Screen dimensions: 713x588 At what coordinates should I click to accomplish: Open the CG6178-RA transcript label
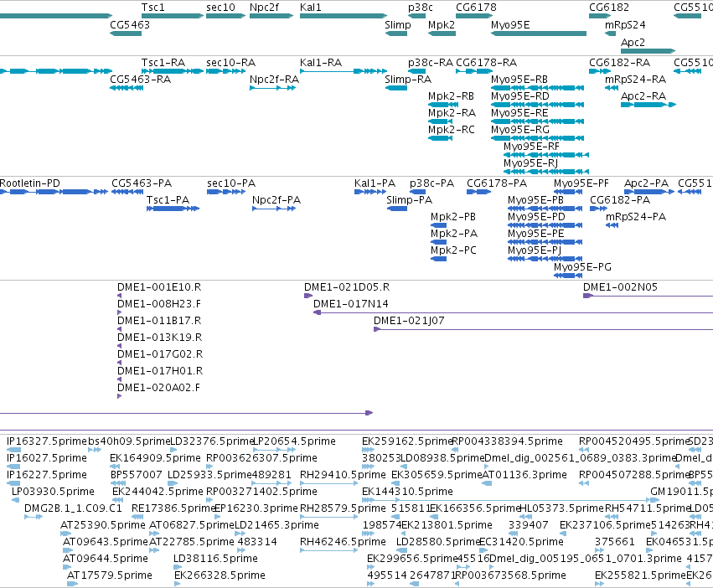[486, 63]
